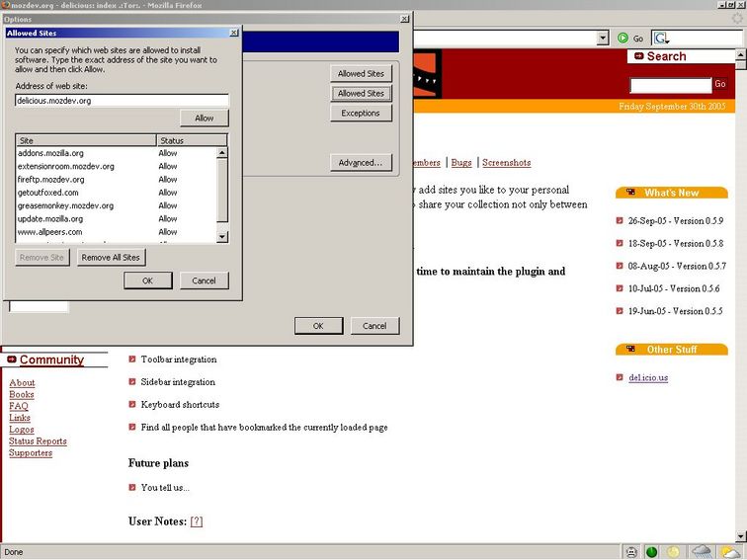
Task: Click the Allow button
Action: pyautogui.click(x=205, y=119)
